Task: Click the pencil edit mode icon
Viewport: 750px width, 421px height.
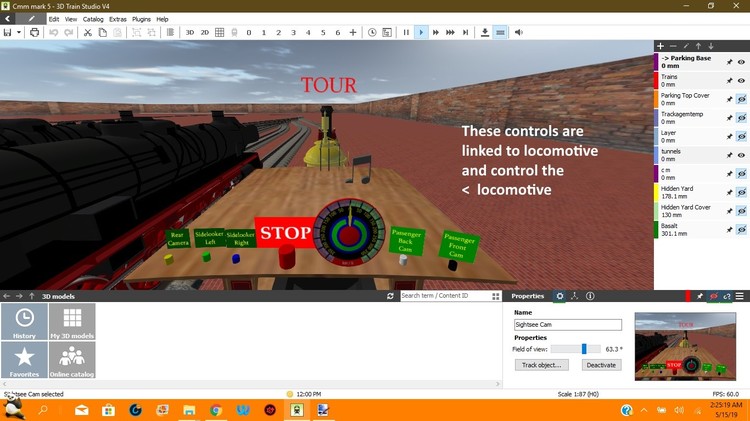Action: click(x=31, y=19)
